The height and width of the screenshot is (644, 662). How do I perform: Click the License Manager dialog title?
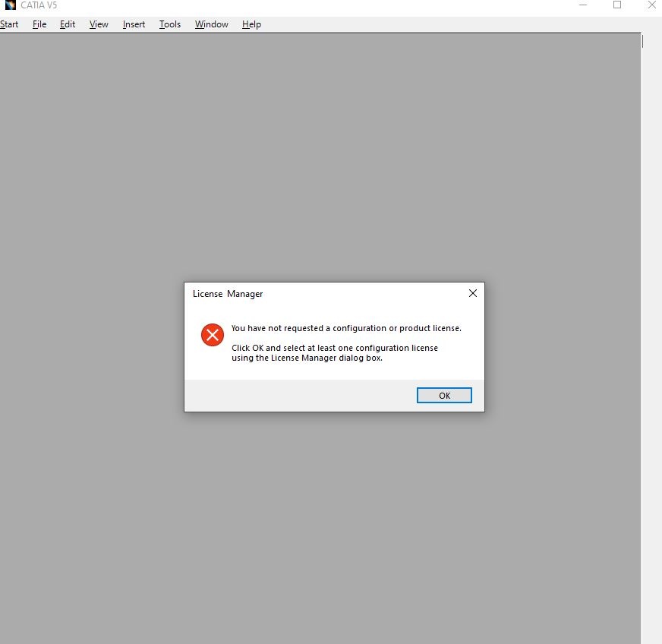click(228, 294)
